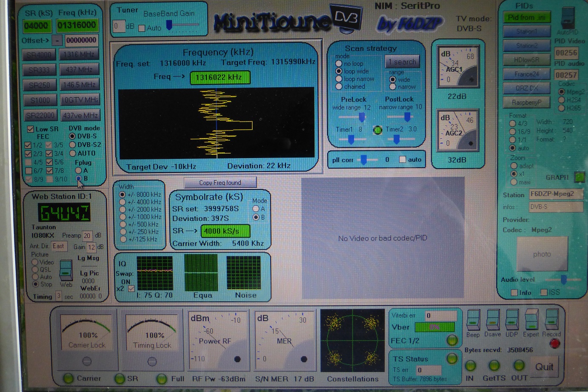Click the red Record LED
This screenshot has width=588, height=392.
[554, 344]
